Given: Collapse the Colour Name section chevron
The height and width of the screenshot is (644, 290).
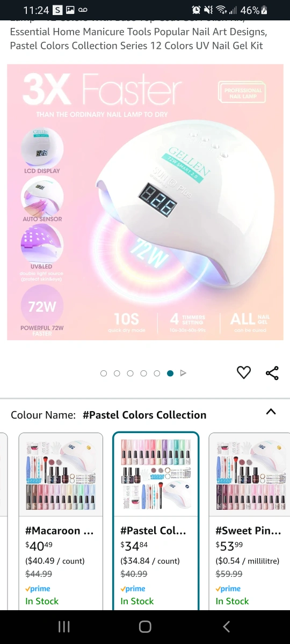Looking at the screenshot, I should [271, 412].
